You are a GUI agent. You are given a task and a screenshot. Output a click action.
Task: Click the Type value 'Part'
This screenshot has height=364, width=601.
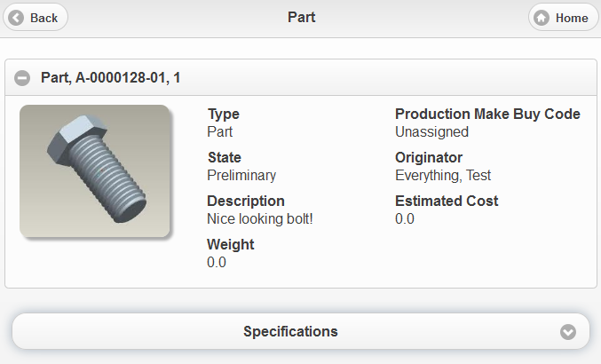click(220, 132)
